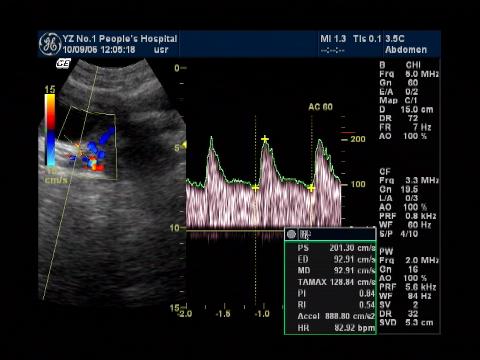The width and height of the screenshot is (480, 360).
Task: Click the 200 velocity scale marker
Action: coord(358,139)
